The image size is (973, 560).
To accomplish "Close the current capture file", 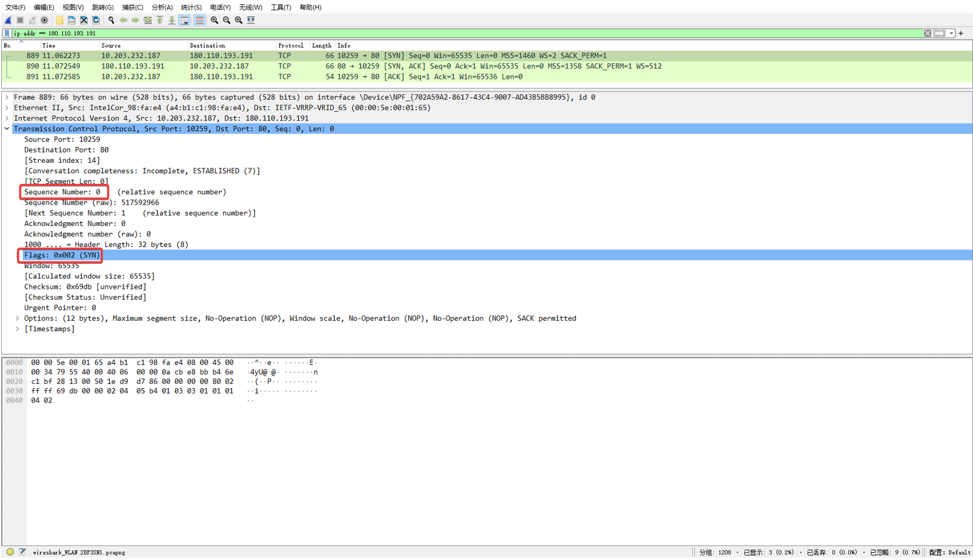I will coord(84,20).
